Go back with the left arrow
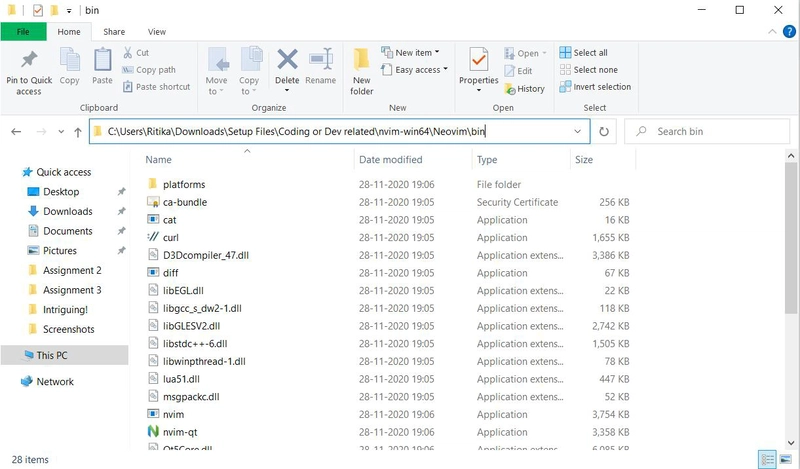 click(x=16, y=132)
